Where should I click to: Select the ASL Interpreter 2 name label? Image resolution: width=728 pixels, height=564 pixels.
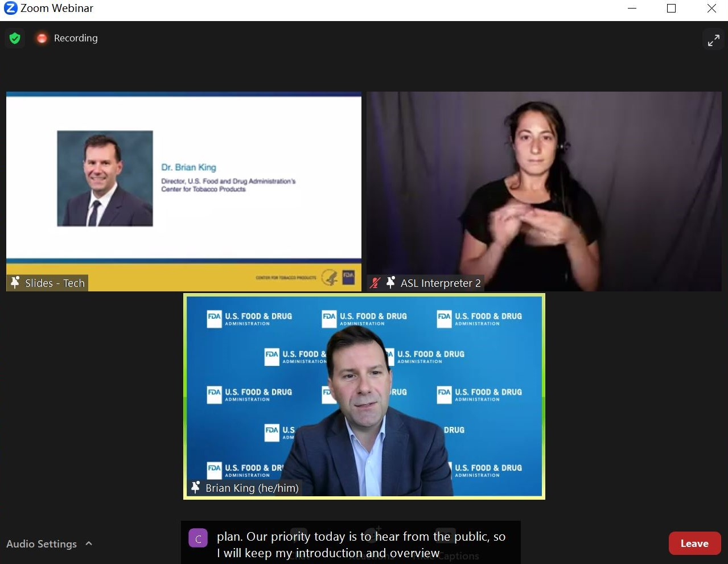pos(441,283)
